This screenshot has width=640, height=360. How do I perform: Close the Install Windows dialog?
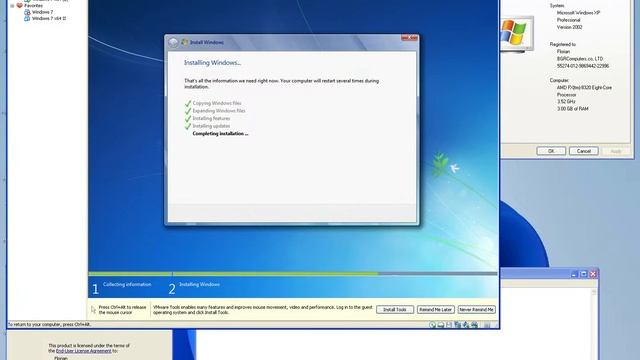(409, 38)
